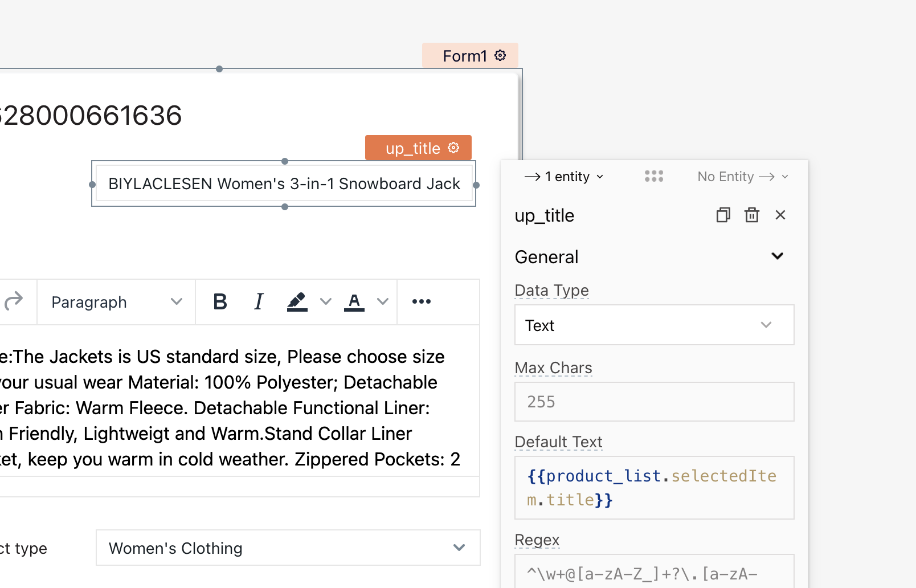Viewport: 916px width, 588px height.
Task: Apply highlighter color to the description text
Action: pyautogui.click(x=297, y=301)
